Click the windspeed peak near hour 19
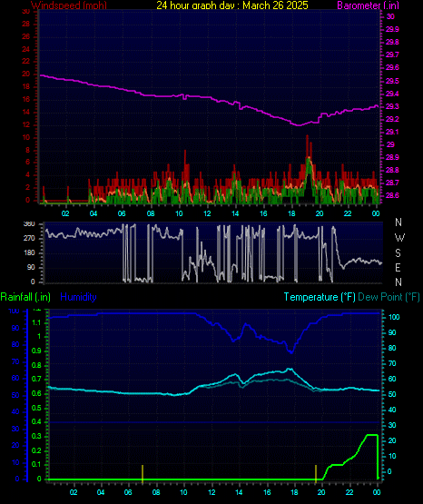This screenshot has height=504, width=423. 308,137
